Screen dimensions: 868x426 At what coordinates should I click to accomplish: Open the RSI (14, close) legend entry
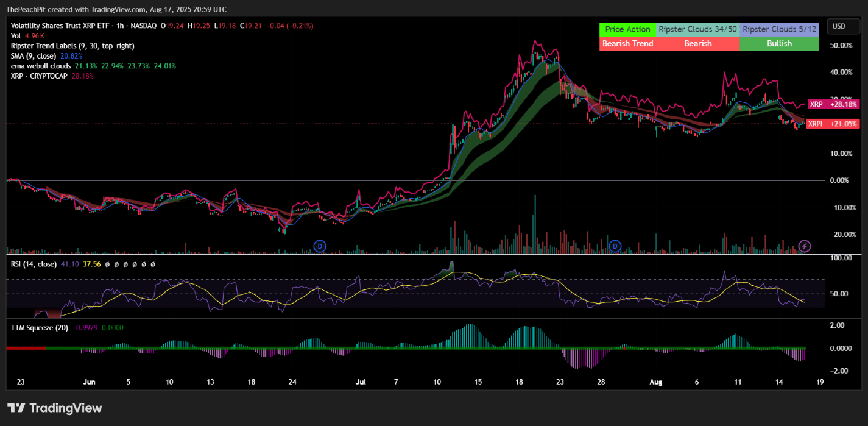[37, 264]
